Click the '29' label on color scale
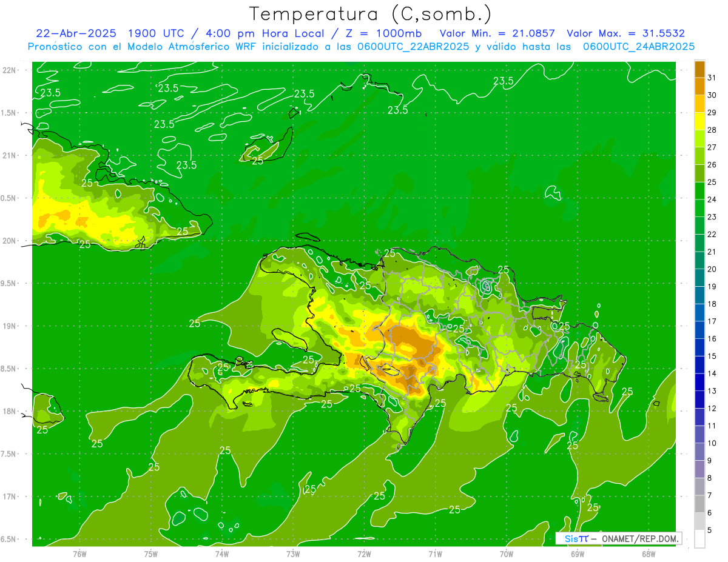 (x=712, y=112)
